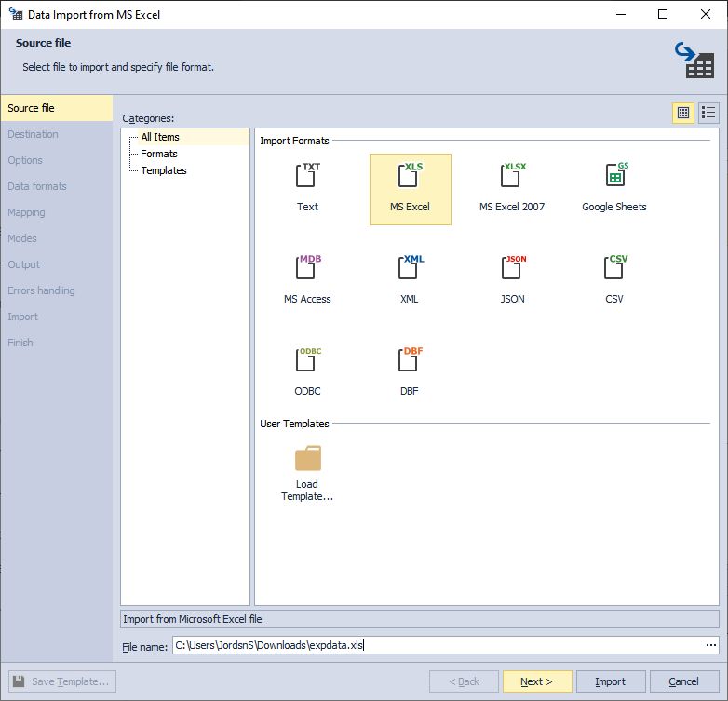Image resolution: width=728 pixels, height=701 pixels.
Task: Go to the Destination step
Action: tap(57, 134)
